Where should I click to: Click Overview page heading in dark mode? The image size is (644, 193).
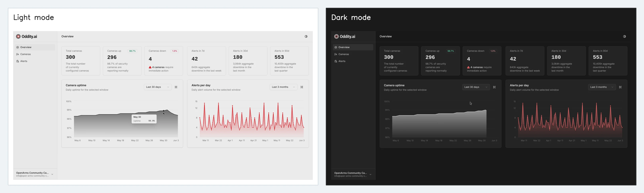[386, 36]
